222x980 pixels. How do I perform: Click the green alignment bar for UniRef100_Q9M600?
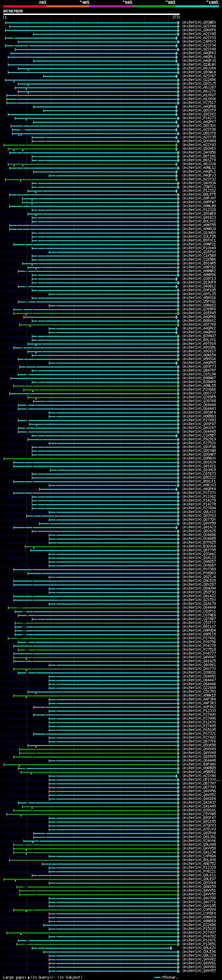click(91, 459)
